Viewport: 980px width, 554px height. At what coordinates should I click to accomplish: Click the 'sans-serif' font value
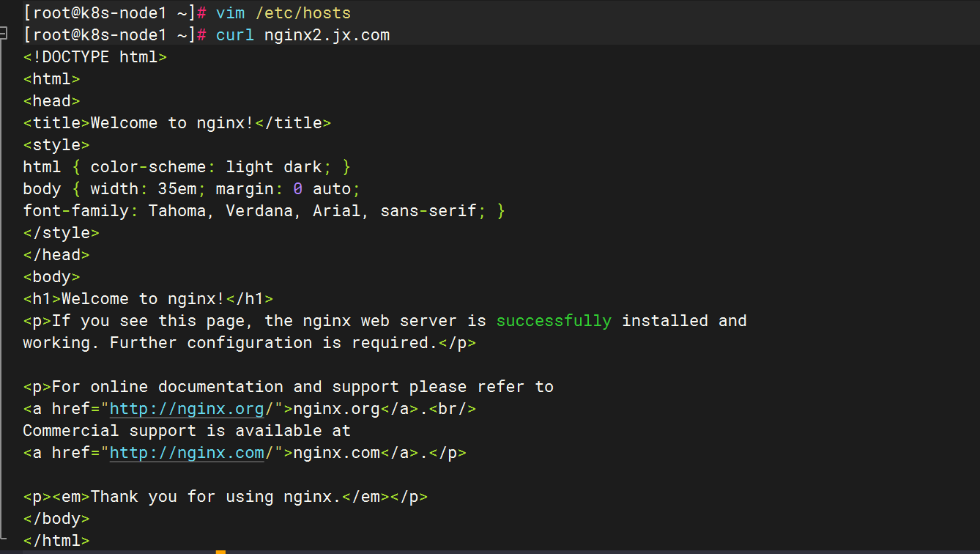(428, 211)
